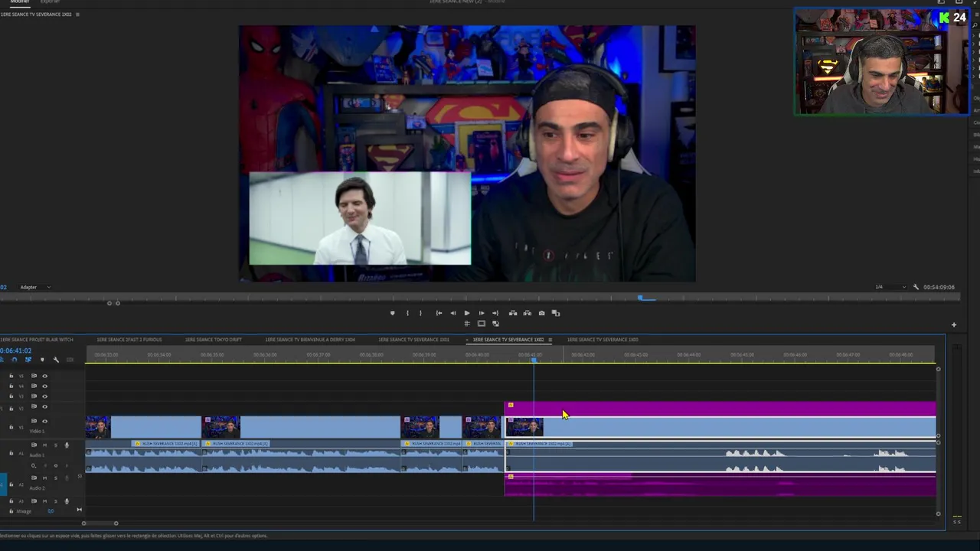Toggle Linked Selection in the timeline
Image resolution: width=980 pixels, height=551 pixels.
pos(28,360)
